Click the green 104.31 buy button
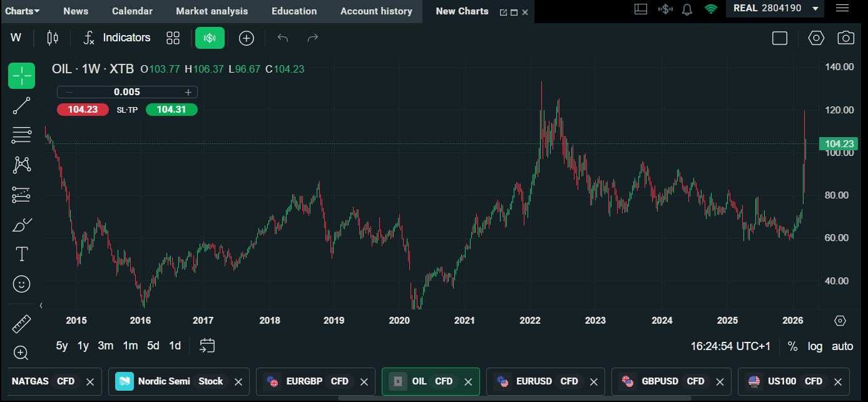Viewport: 868px width, 402px height. tap(171, 110)
